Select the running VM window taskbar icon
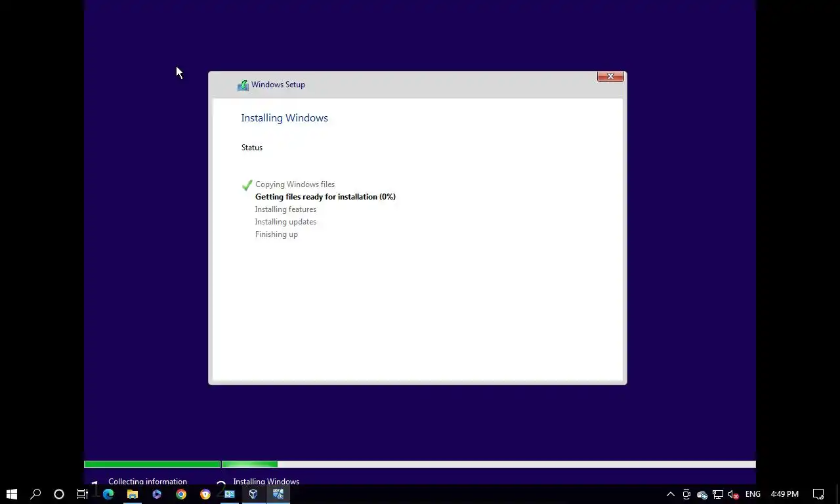The height and width of the screenshot is (504, 840). [x=278, y=494]
